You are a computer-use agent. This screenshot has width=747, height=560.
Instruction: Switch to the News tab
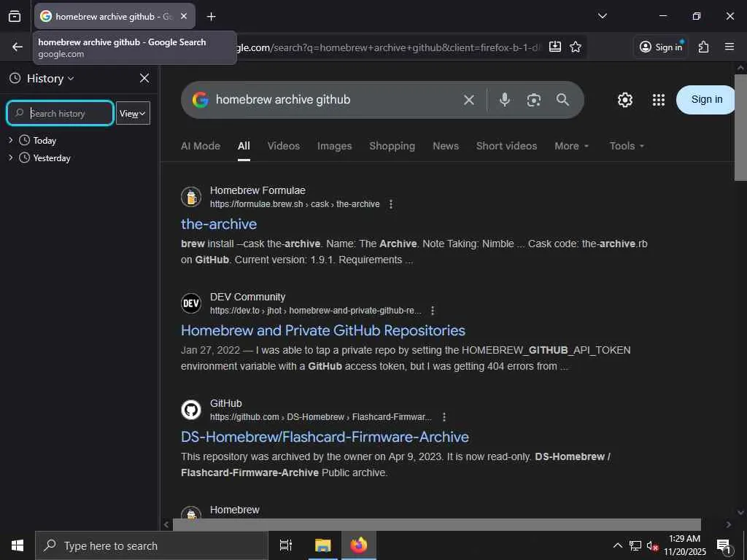pos(446,146)
